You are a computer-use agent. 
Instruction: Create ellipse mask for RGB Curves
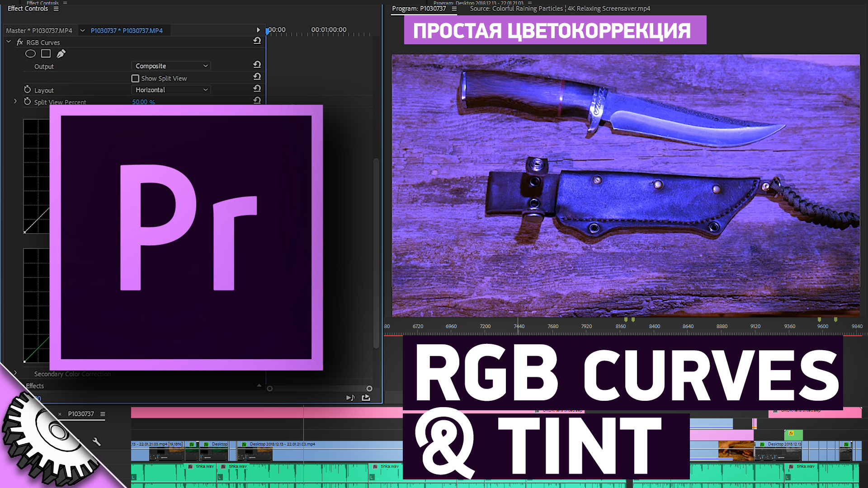click(30, 54)
